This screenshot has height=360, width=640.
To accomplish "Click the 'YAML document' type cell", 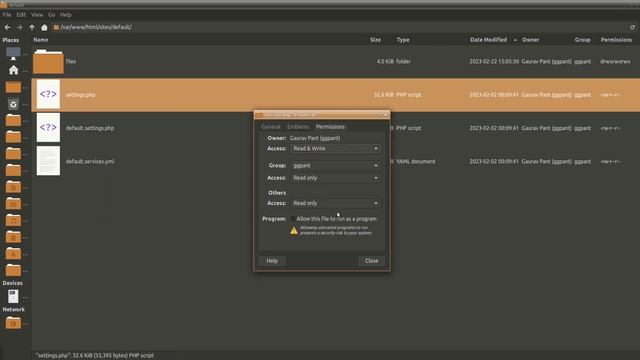I will (x=416, y=161).
